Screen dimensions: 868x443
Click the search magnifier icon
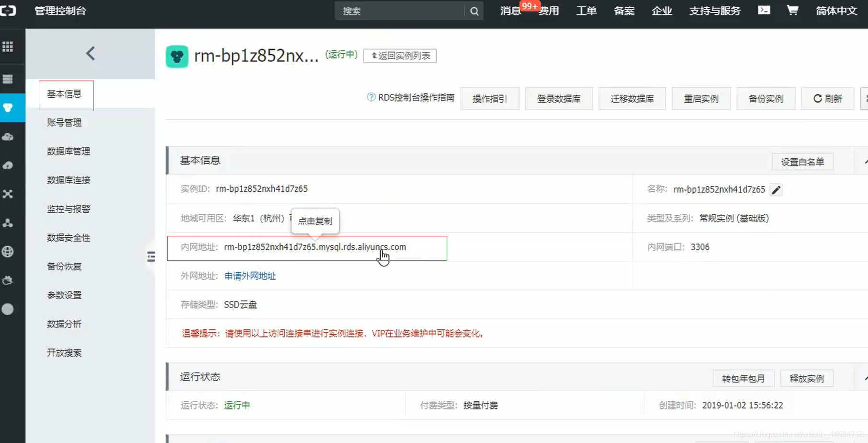tap(474, 11)
